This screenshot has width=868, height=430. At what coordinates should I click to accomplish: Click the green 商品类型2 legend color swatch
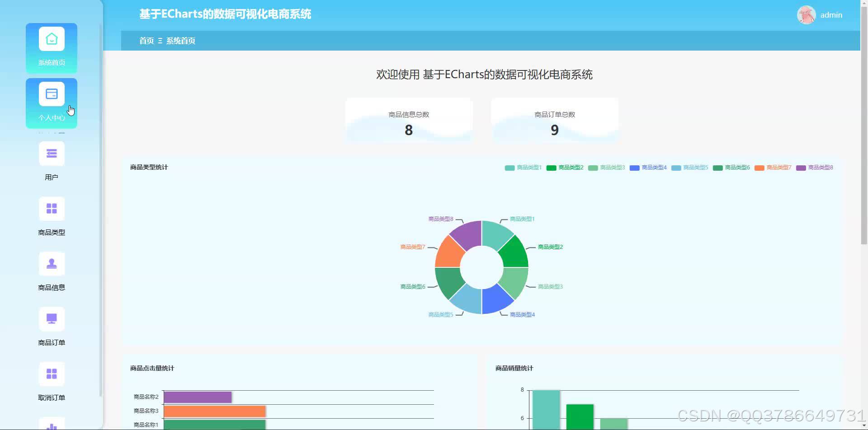pyautogui.click(x=551, y=168)
